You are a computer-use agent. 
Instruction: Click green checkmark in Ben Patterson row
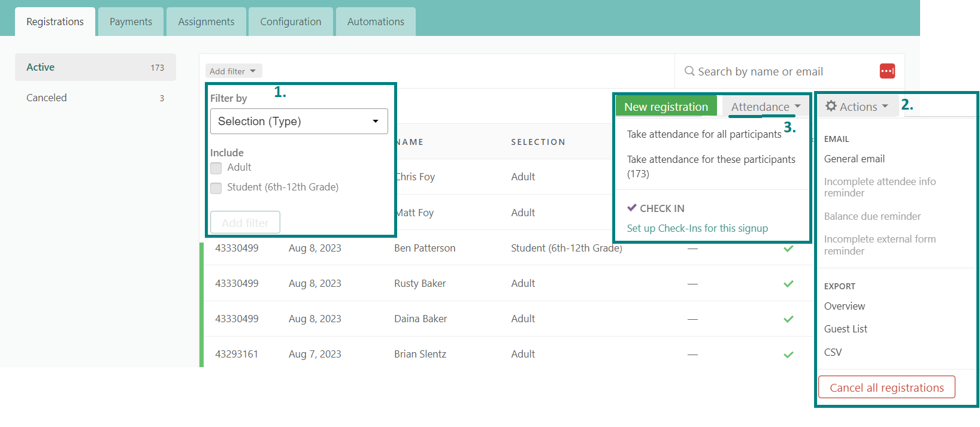tap(788, 249)
